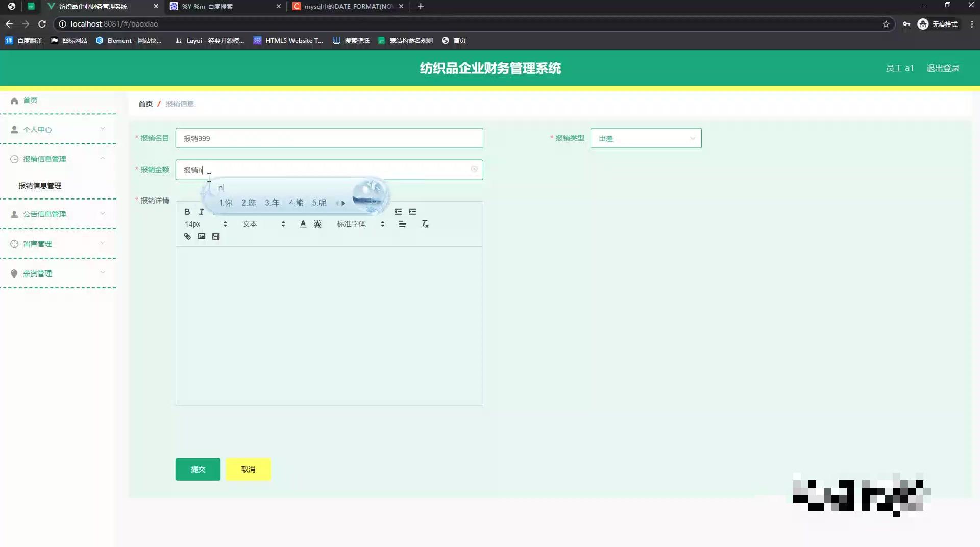Open the text color picker
This screenshot has height=547, width=980.
(x=303, y=224)
